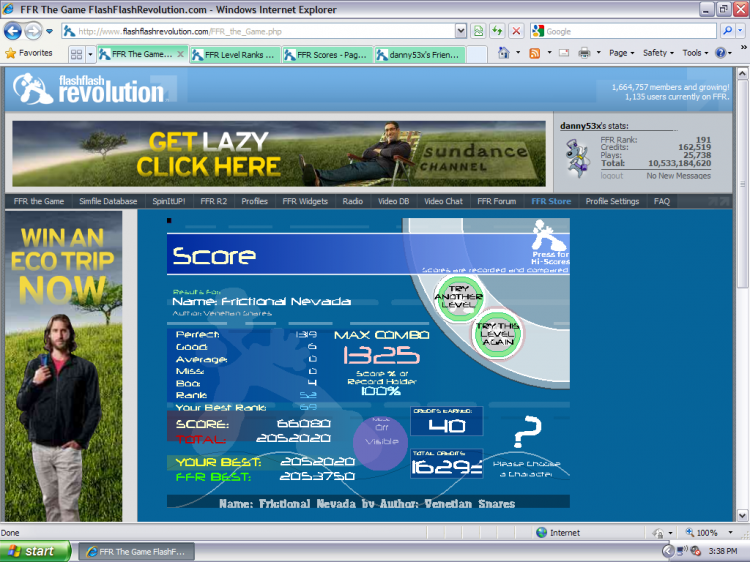
Task: Go back with the browser Back arrow
Action: (x=13, y=32)
